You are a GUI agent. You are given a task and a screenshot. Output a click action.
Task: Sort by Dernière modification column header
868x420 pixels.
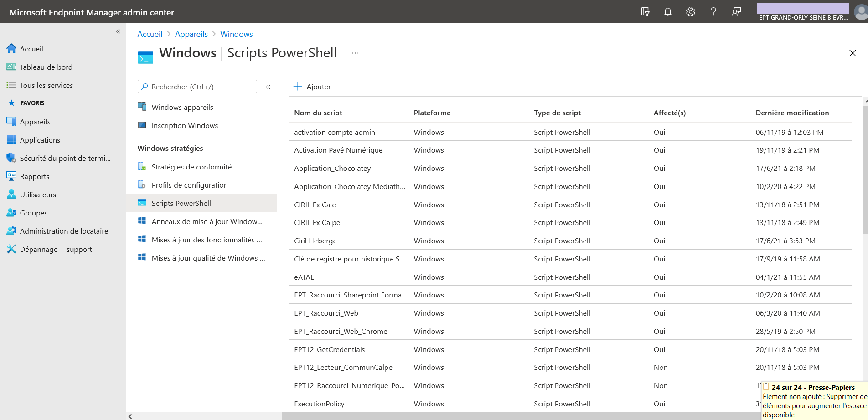coord(792,113)
